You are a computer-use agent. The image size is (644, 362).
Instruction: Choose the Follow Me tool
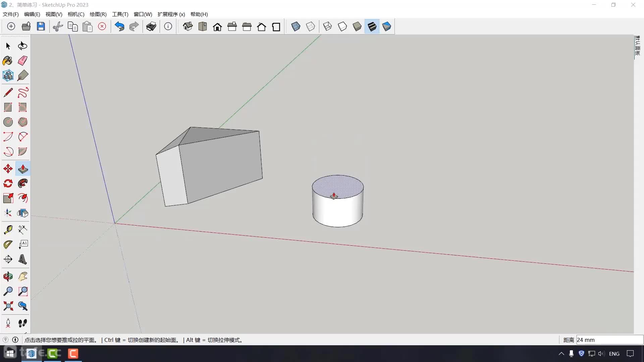click(x=23, y=183)
